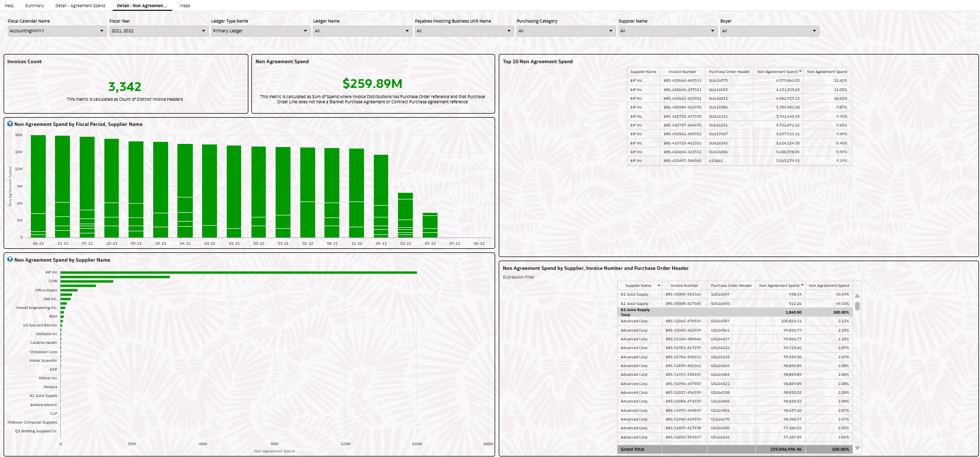Open the Supplier Name filter dropdown
980x457 pixels.
pyautogui.click(x=667, y=31)
